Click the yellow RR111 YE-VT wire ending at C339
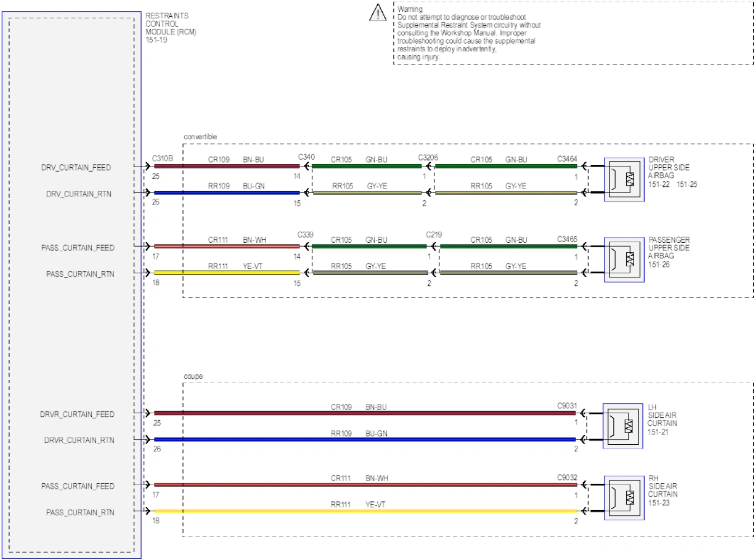The height and width of the screenshot is (560, 755). [227, 273]
